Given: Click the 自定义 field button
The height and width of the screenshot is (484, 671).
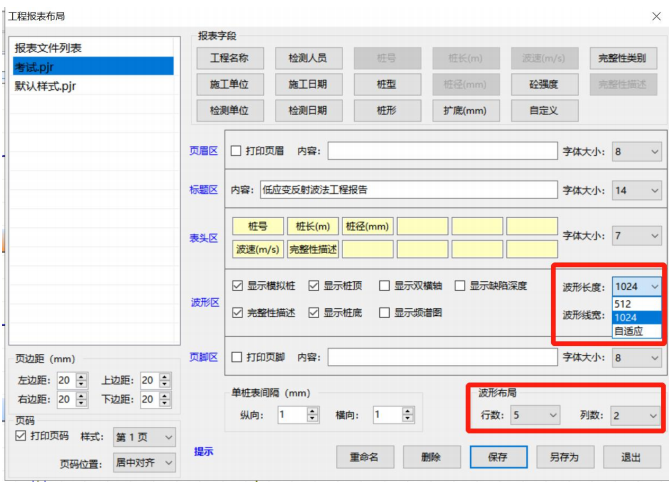Looking at the screenshot, I should [x=543, y=110].
